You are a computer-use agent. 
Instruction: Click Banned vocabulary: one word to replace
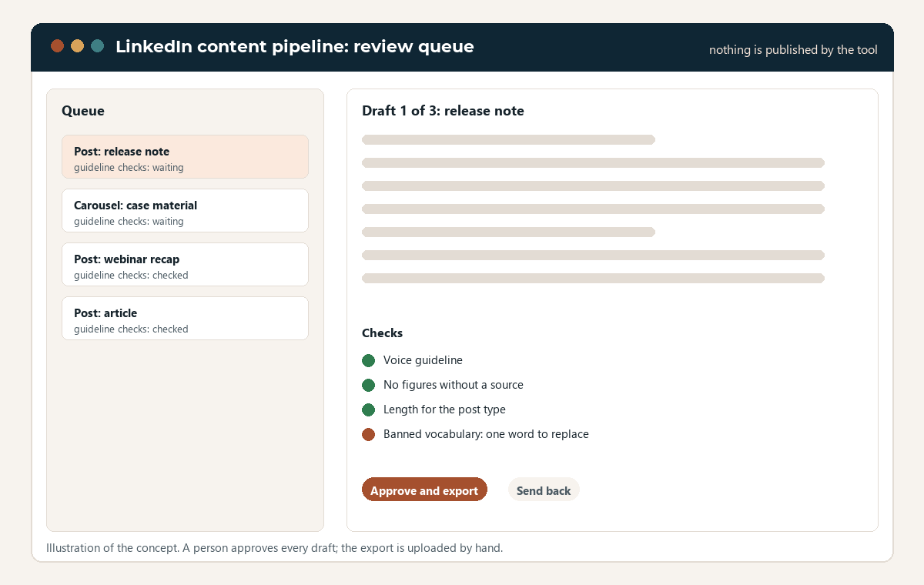pos(486,434)
